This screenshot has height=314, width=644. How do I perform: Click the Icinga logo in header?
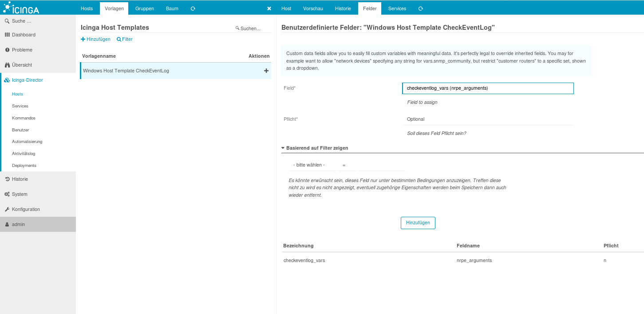tap(22, 8)
